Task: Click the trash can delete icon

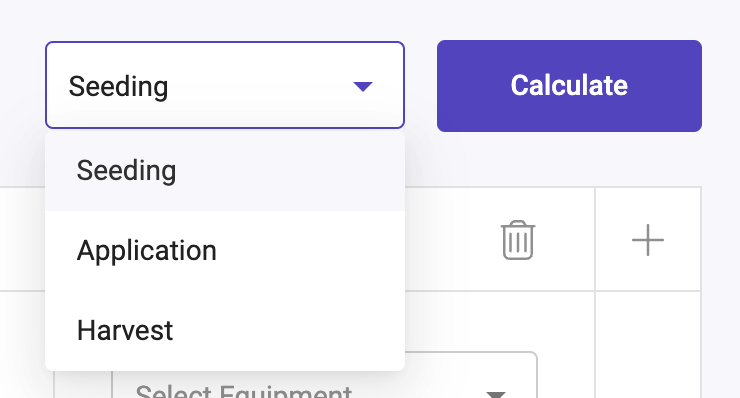Action: pyautogui.click(x=518, y=240)
